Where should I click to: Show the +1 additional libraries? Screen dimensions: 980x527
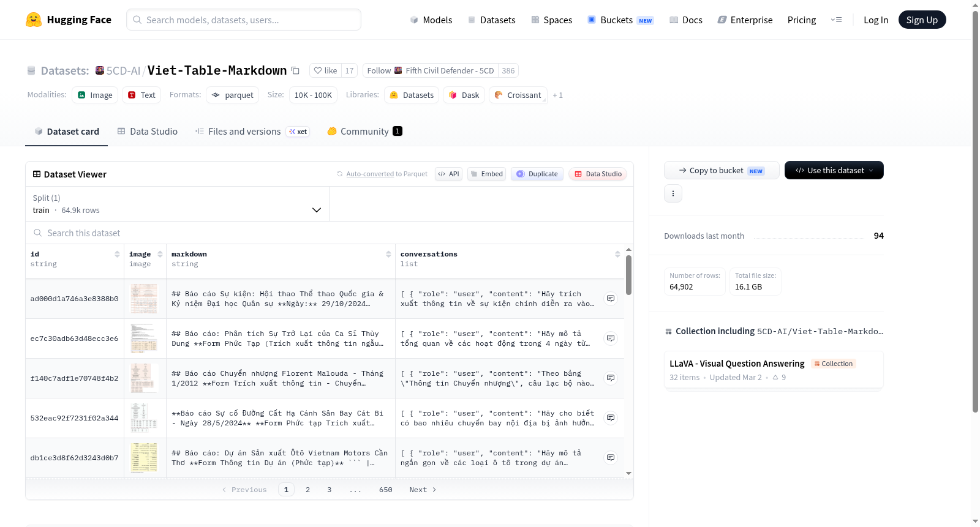click(557, 95)
